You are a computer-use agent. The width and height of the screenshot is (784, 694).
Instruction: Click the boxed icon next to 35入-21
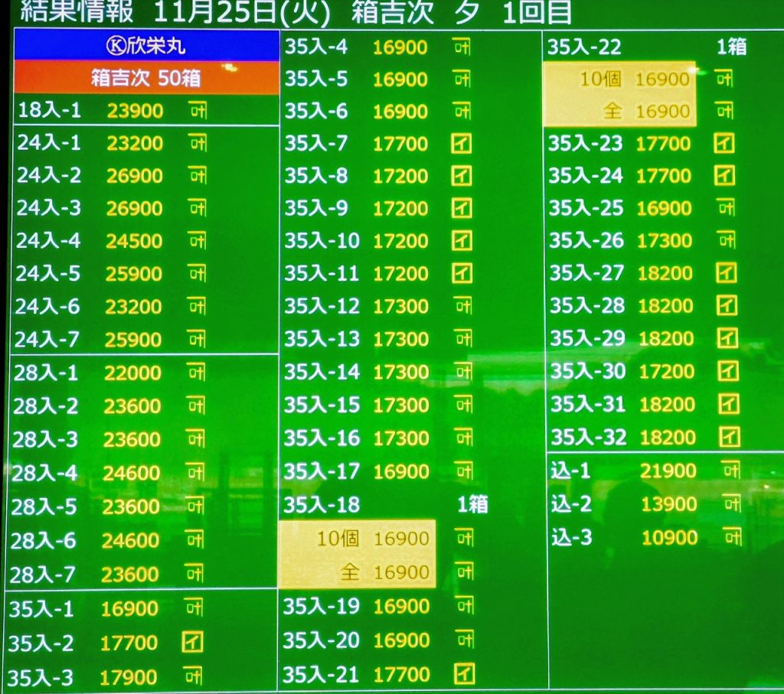tap(463, 674)
